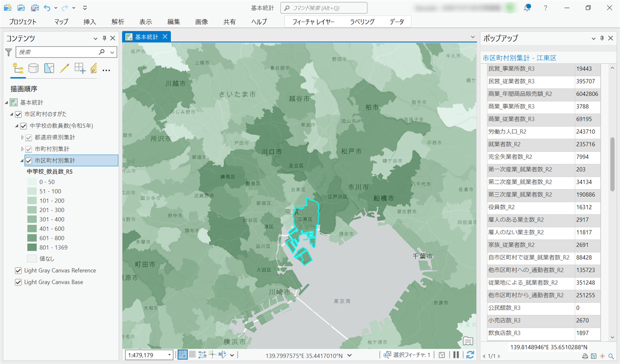
Task: Click the List By Snapping grid icon
Action: coord(80,68)
